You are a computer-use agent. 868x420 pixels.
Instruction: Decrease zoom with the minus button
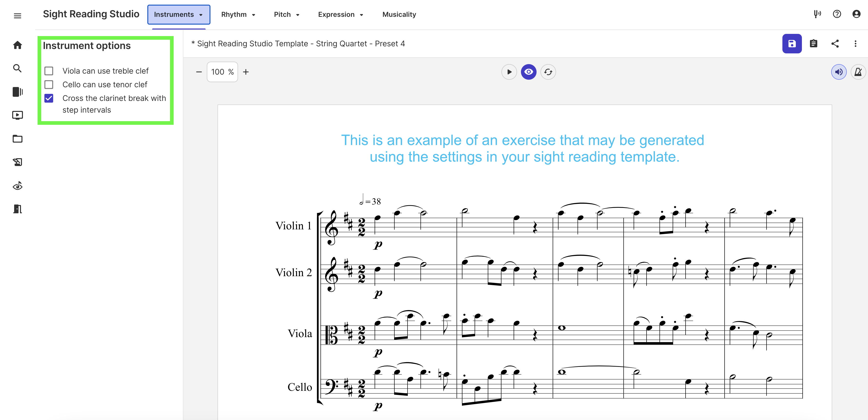point(199,72)
